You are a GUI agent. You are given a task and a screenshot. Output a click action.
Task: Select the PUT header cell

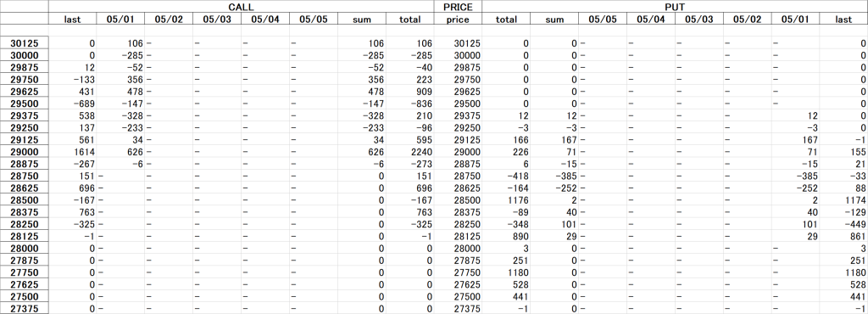675,7
